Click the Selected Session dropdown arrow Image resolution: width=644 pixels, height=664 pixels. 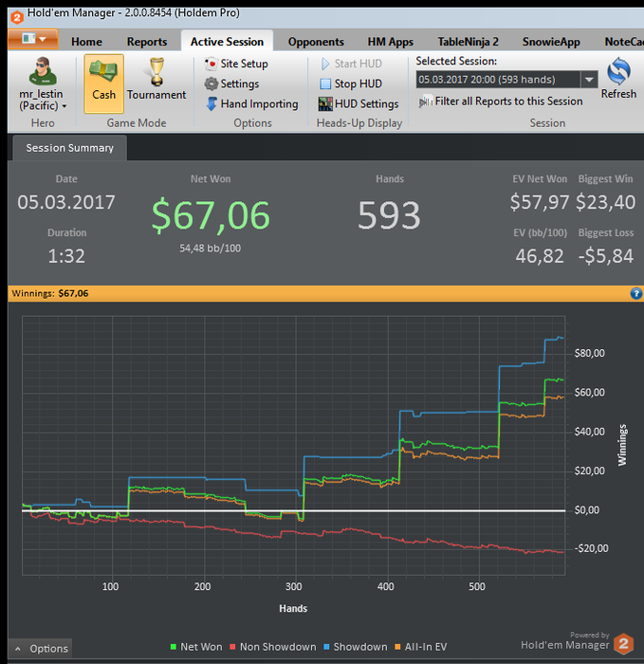(589, 80)
